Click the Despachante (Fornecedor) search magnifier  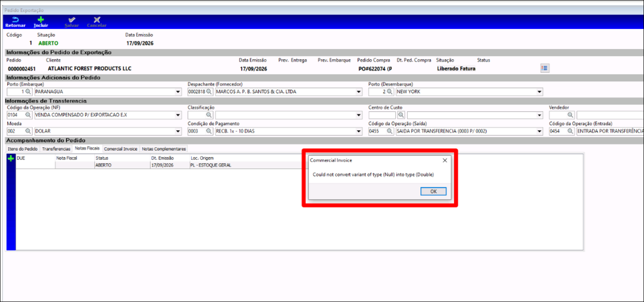pyautogui.click(x=209, y=92)
